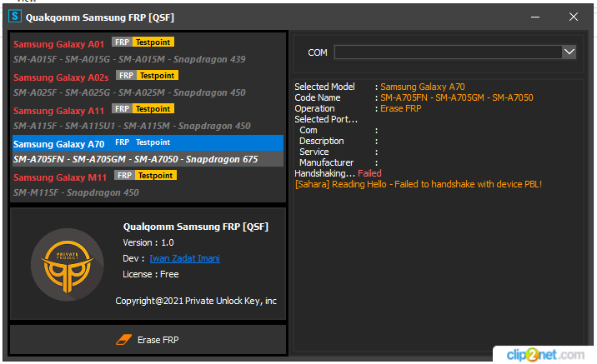Click the Description label in log
This screenshot has height=364, width=597.
click(321, 141)
